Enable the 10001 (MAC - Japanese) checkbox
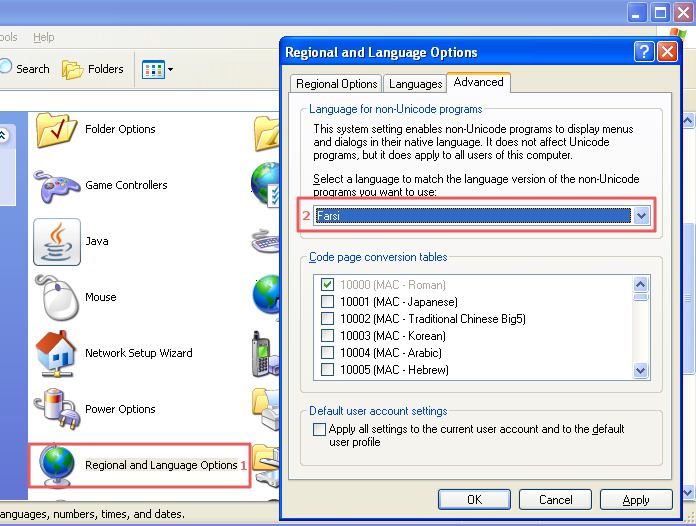This screenshot has width=696, height=526. coord(327,302)
